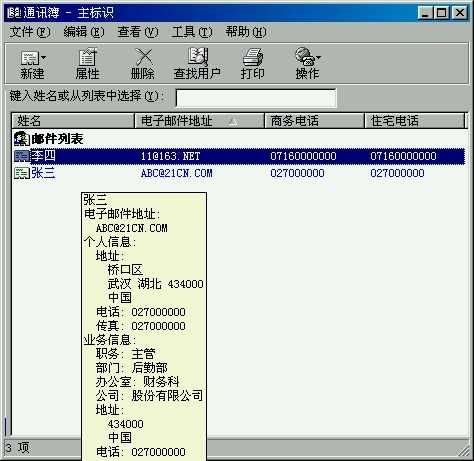Sort by the 姓名 column header
Screen dimensions: 474x461
73,121
